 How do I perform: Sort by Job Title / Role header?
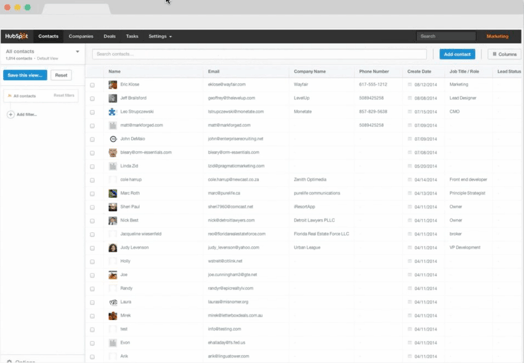click(x=464, y=72)
